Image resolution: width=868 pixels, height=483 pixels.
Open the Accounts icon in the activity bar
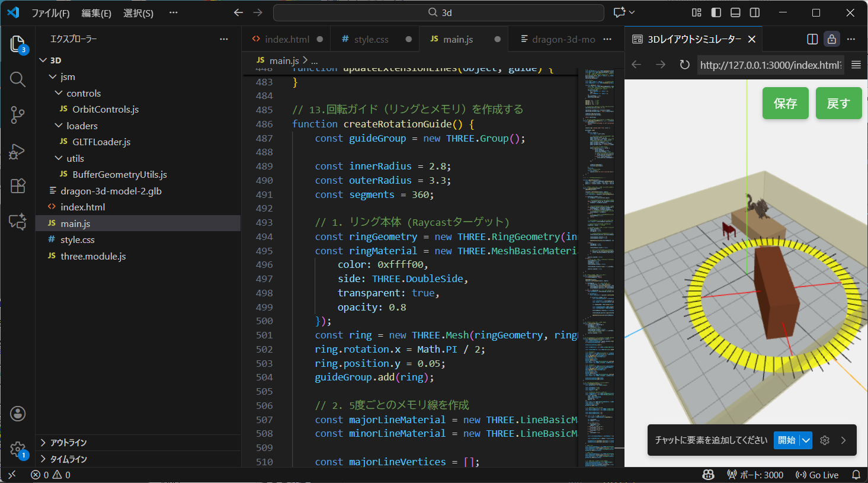pos(17,414)
